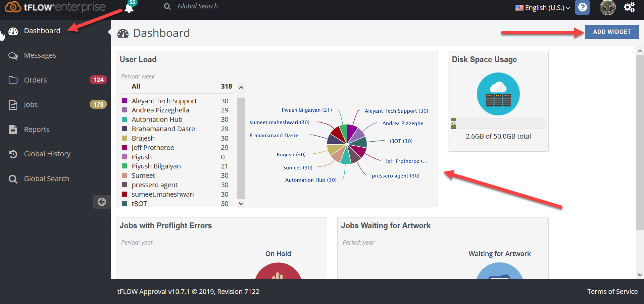Open the English (U.S.) language dropdown
This screenshot has width=644, height=304.
(543, 8)
